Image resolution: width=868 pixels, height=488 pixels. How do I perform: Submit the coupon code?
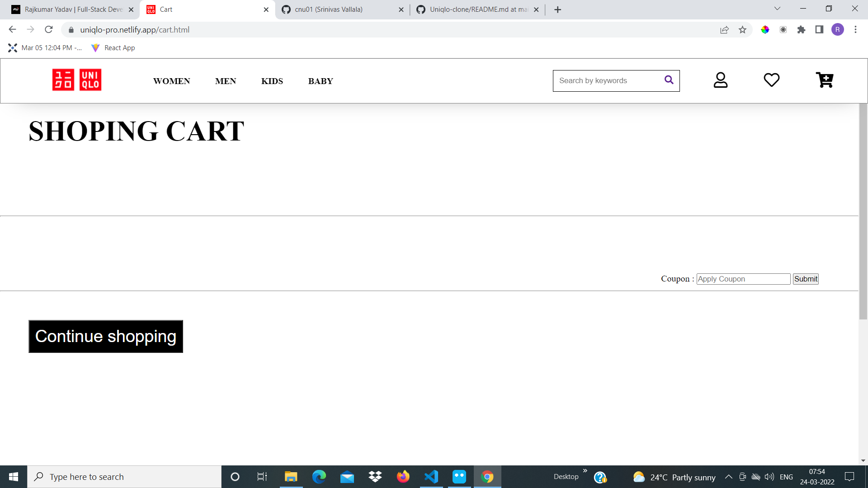tap(805, 279)
